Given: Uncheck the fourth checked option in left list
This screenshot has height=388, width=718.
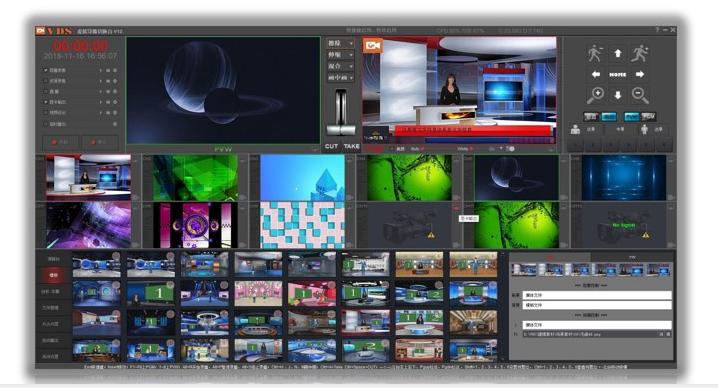Looking at the screenshot, I should click(46, 102).
